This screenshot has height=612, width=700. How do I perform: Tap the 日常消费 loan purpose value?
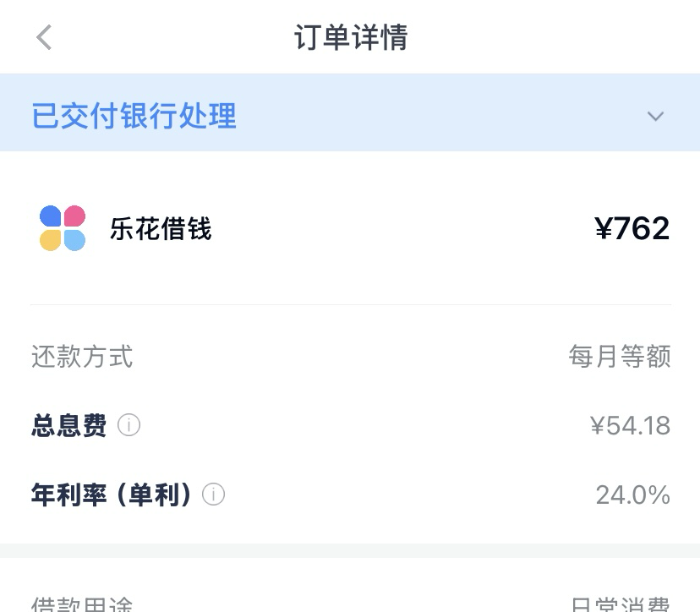coord(620,604)
